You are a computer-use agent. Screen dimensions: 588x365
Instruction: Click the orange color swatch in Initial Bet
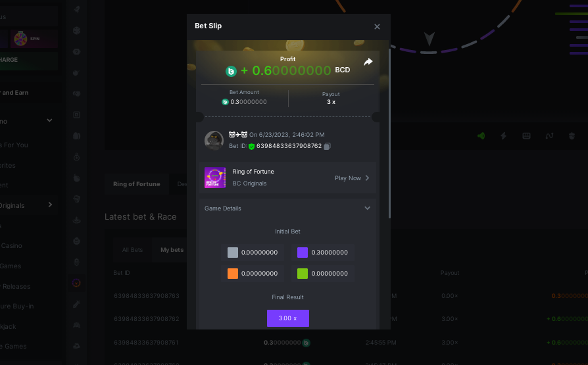233,274
